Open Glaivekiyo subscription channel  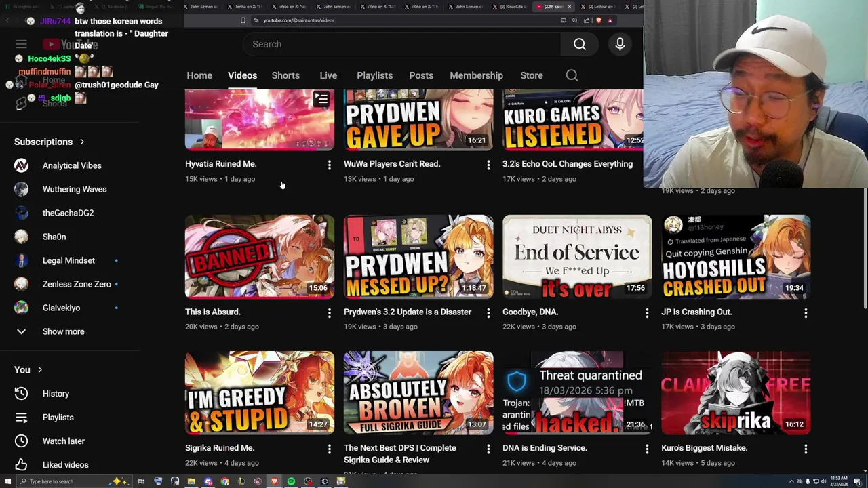coord(61,308)
